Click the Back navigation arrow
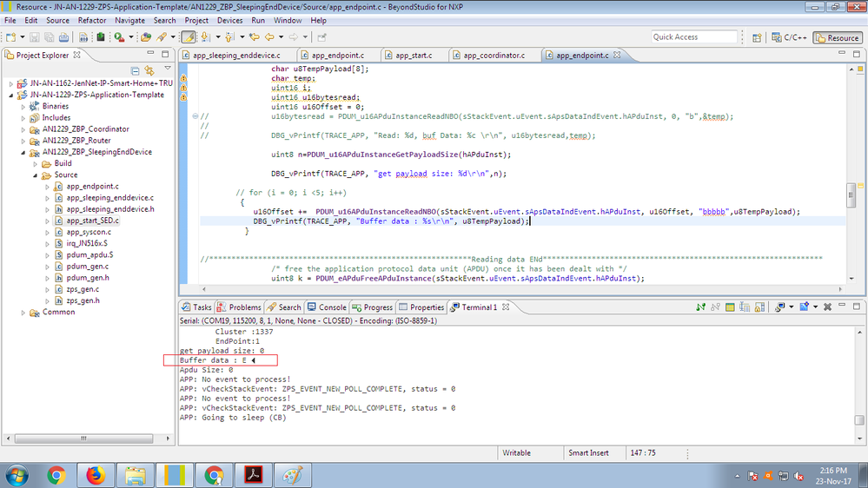868x488 pixels. click(x=269, y=37)
